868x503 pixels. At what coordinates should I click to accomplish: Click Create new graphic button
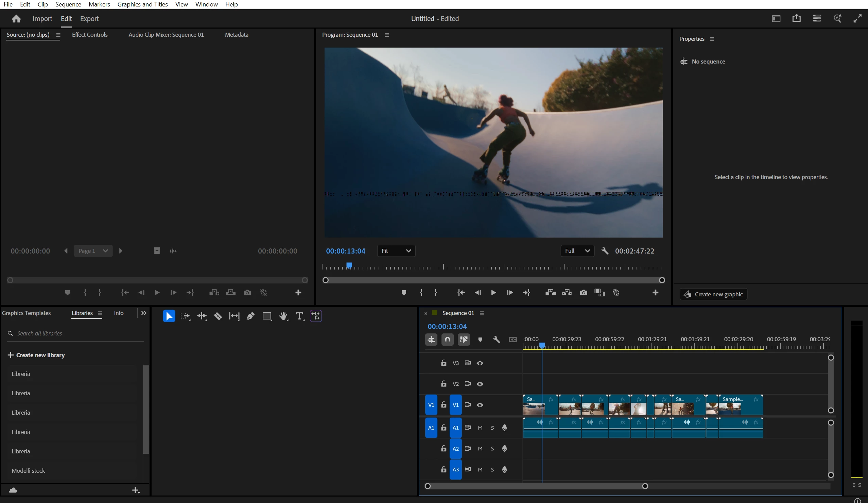click(713, 294)
